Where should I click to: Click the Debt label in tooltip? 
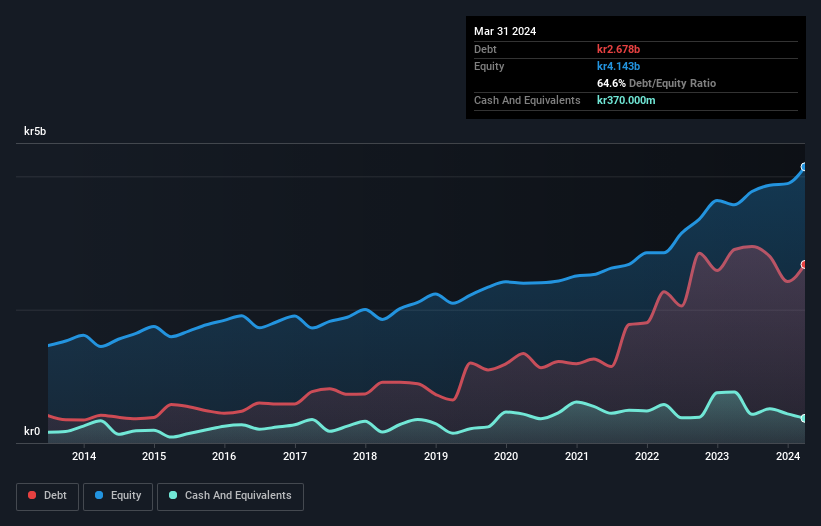tap(485, 49)
